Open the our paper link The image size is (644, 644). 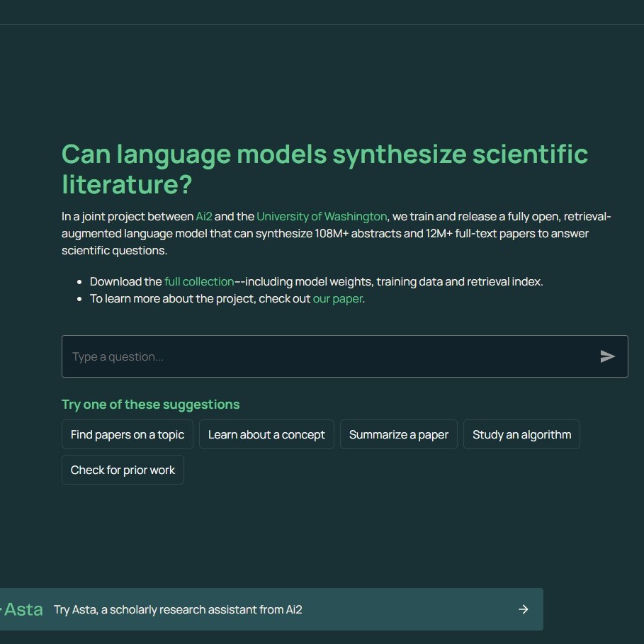click(x=338, y=298)
